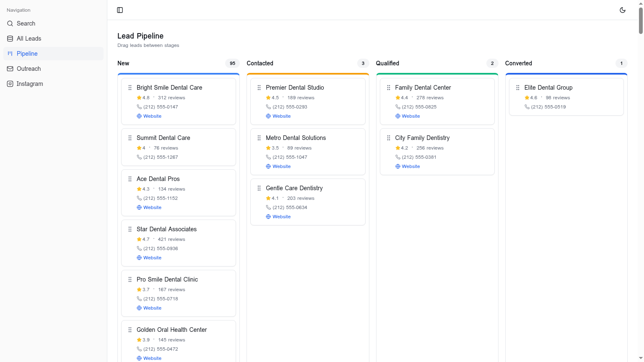The width and height of the screenshot is (644, 362).
Task: Click the Contacted column header
Action: pos(260,63)
